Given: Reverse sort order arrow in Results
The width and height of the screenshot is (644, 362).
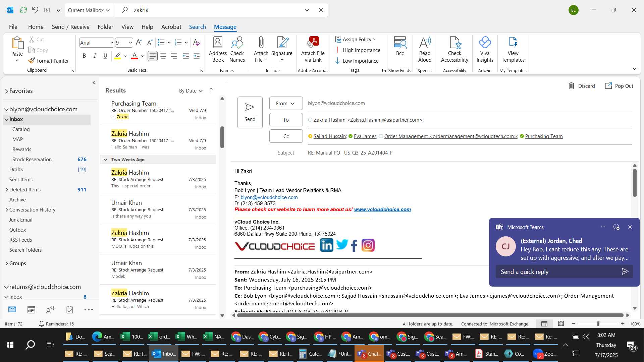Looking at the screenshot, I should click(x=211, y=90).
